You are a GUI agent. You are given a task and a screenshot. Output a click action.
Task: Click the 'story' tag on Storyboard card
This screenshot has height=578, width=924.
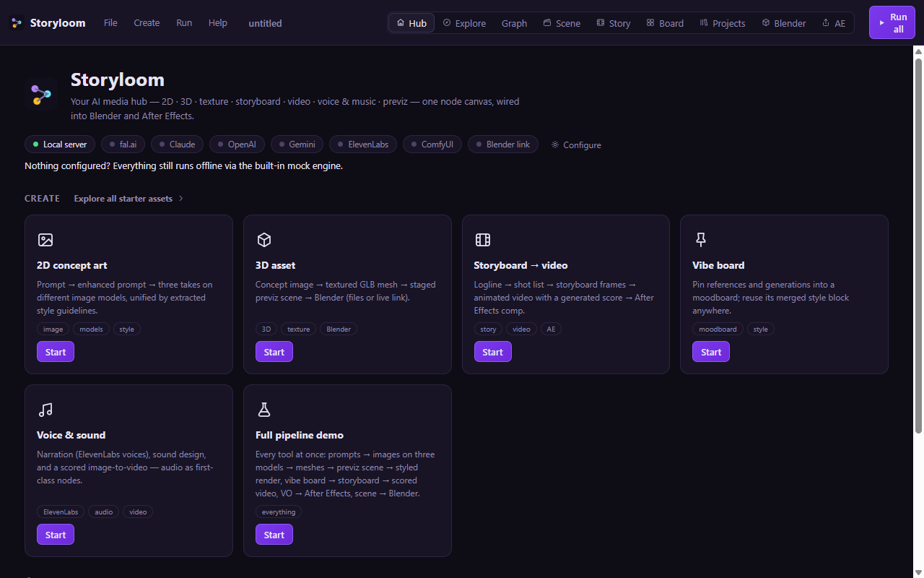click(x=489, y=329)
